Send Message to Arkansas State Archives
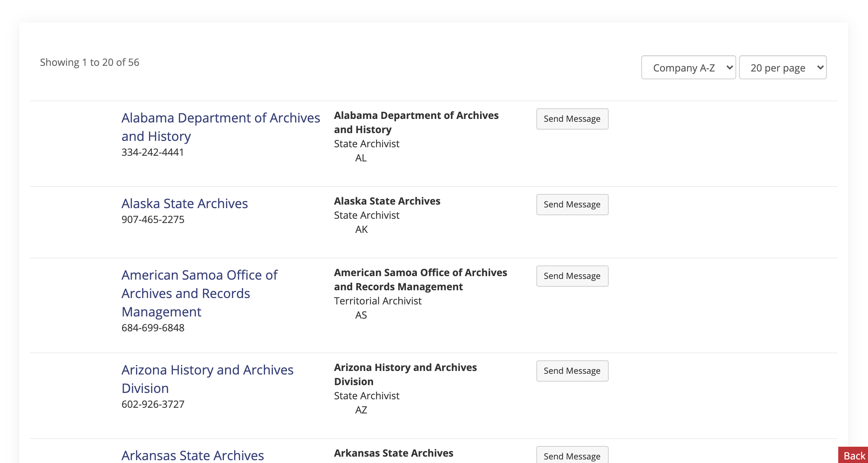 click(x=572, y=456)
